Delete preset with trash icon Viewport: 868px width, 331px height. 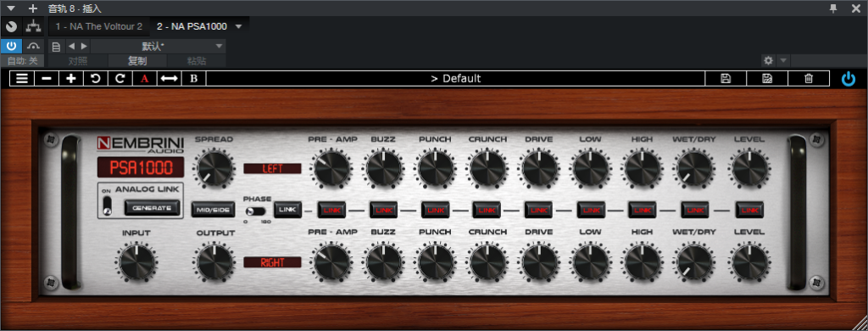(x=809, y=78)
